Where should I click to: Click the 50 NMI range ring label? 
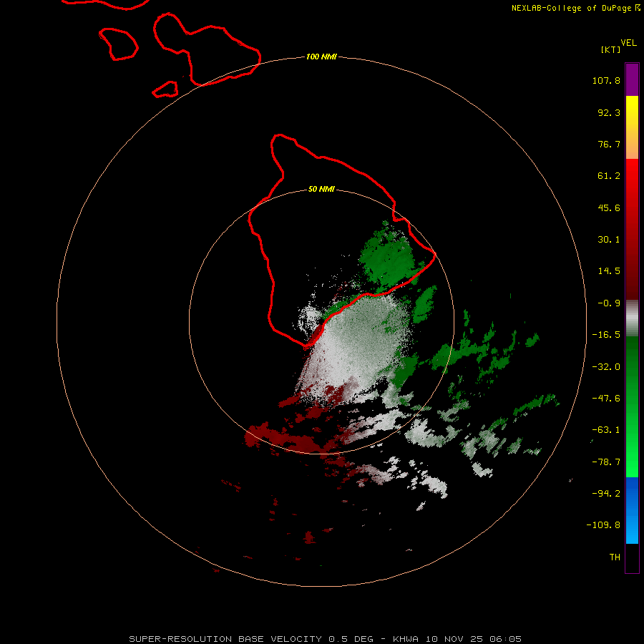click(x=321, y=189)
